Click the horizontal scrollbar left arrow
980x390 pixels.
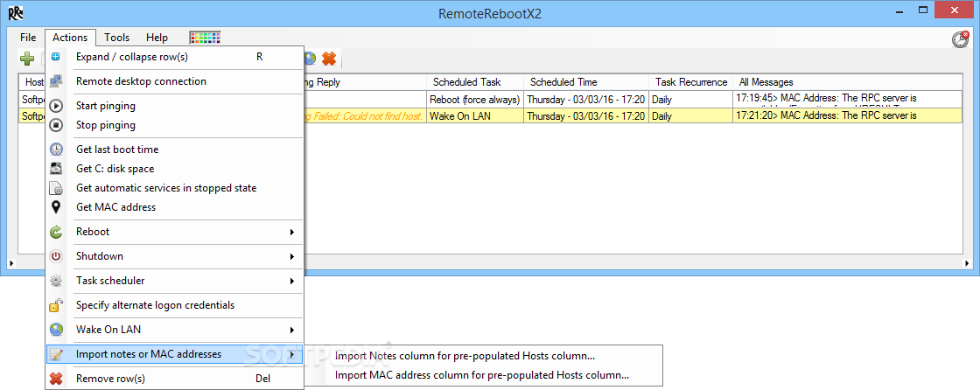tap(10, 262)
